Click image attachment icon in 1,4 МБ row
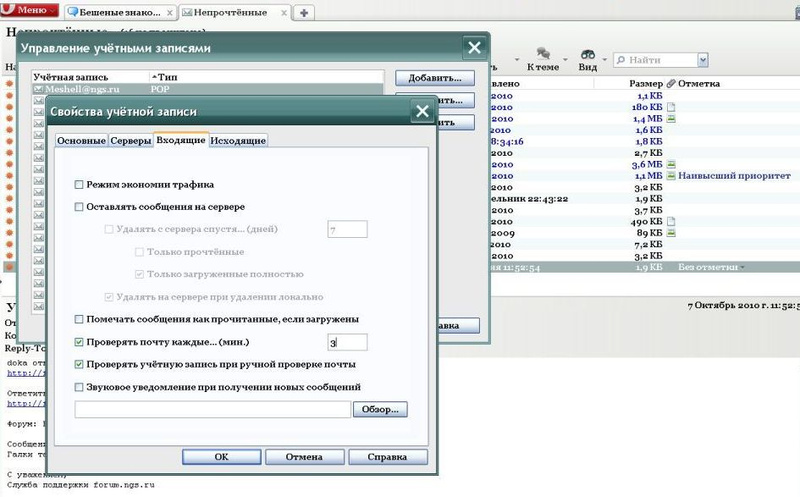Image resolution: width=800 pixels, height=497 pixels. [x=671, y=118]
